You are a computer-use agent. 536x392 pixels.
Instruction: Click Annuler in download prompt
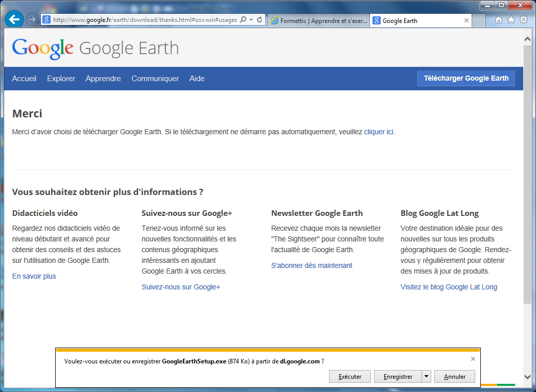pos(455,377)
